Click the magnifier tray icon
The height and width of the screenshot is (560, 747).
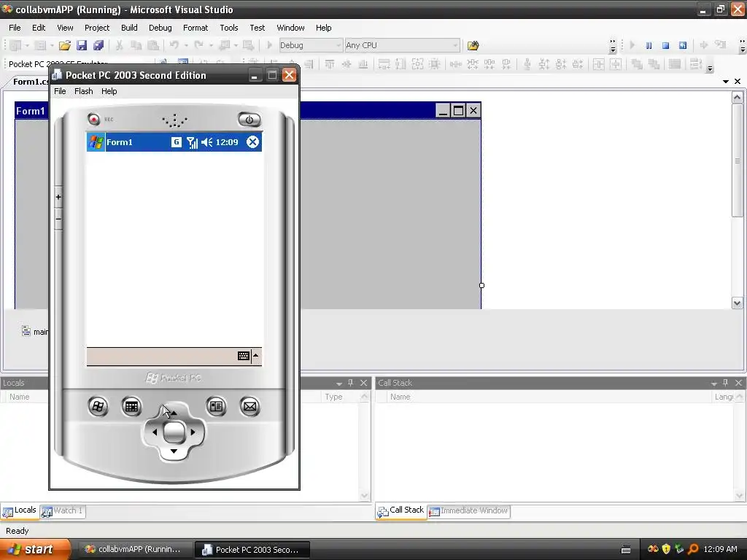tap(693, 549)
